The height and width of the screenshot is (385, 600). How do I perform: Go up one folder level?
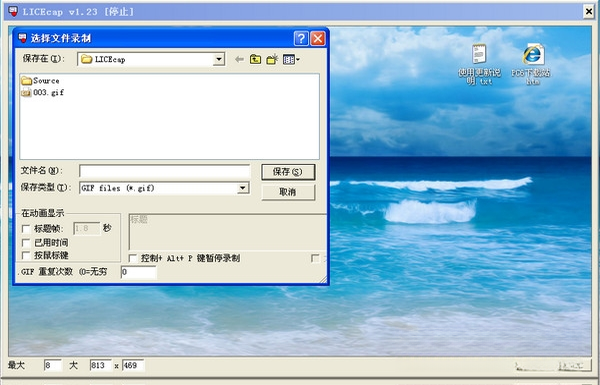tap(255, 59)
